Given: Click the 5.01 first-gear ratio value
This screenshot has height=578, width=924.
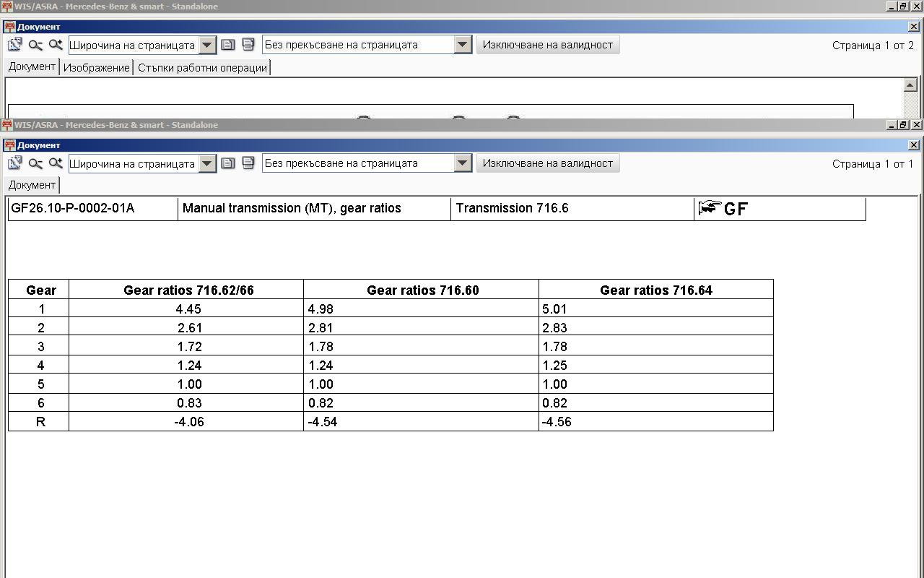Looking at the screenshot, I should tap(554, 309).
